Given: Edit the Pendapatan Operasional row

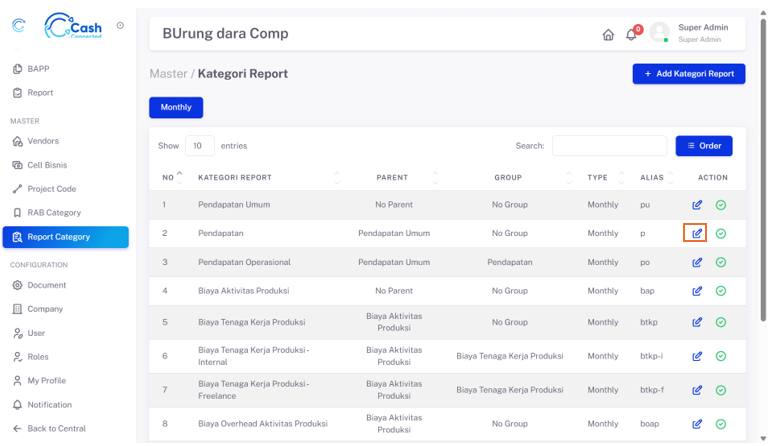Looking at the screenshot, I should [697, 262].
